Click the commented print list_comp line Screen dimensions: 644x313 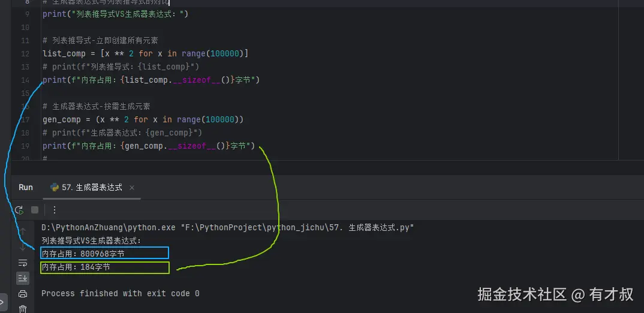[121, 67]
